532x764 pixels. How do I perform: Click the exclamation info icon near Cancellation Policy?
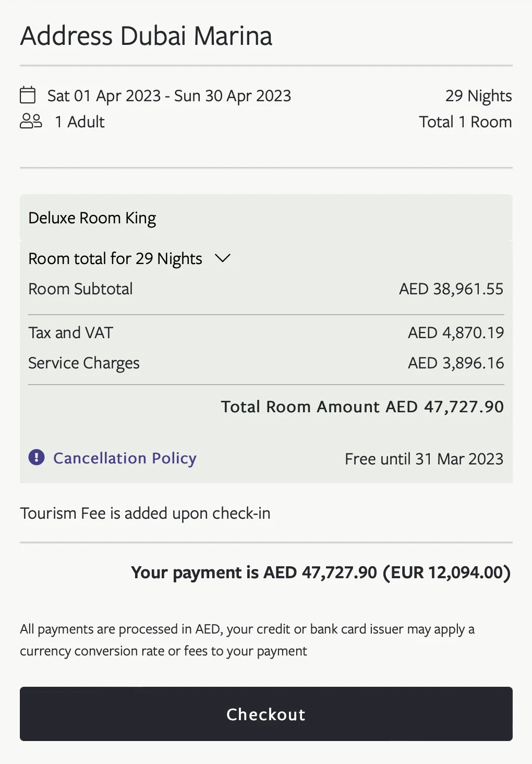(x=37, y=458)
